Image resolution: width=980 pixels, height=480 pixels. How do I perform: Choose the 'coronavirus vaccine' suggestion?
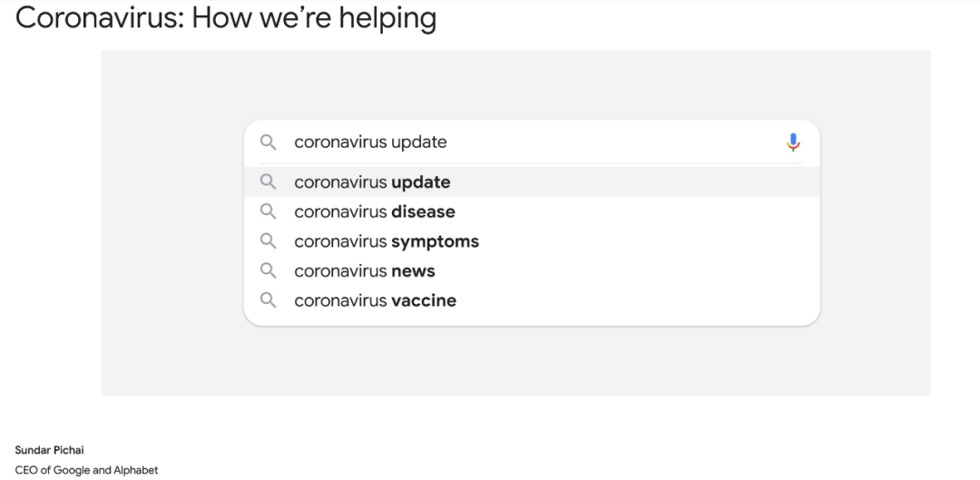click(375, 300)
